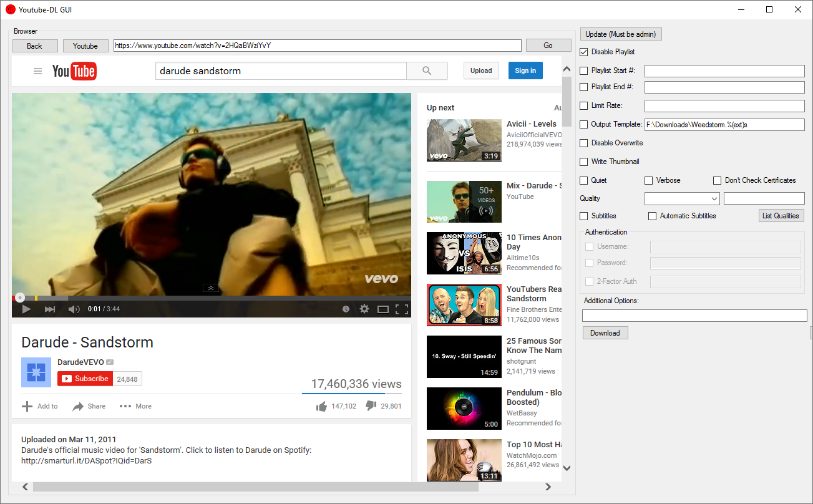Enable the Automatic Subtitles checkbox
813x504 pixels.
pos(653,216)
